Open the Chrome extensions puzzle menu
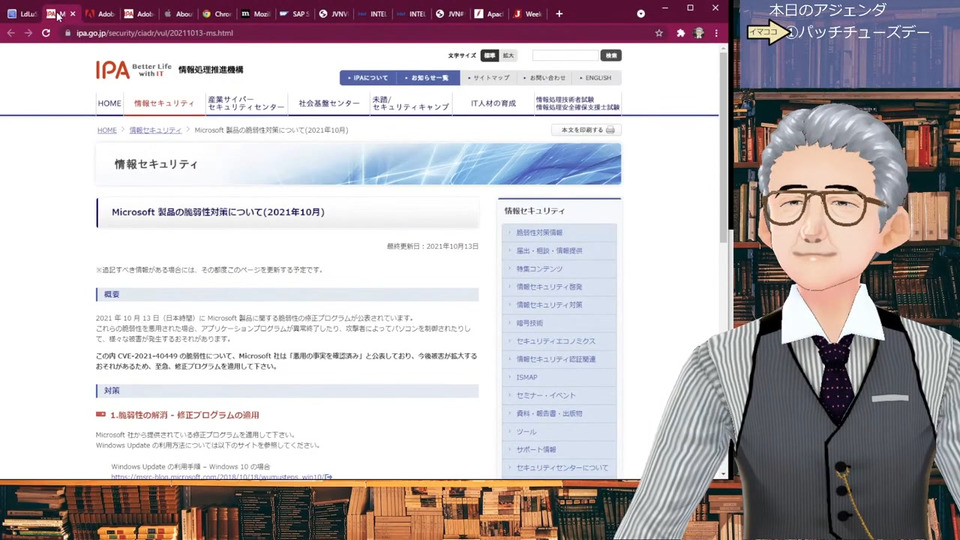 pyautogui.click(x=680, y=33)
